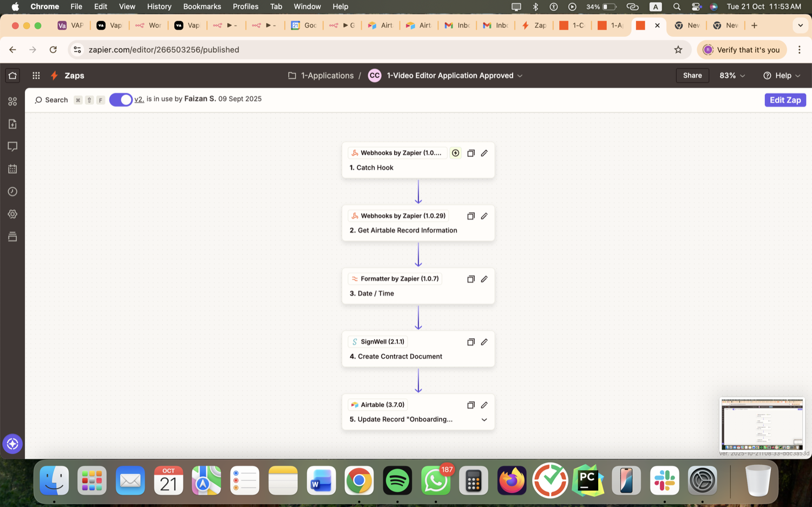Edit the Date / Time formatter step
Viewport: 812px width, 507px height.
tap(484, 279)
